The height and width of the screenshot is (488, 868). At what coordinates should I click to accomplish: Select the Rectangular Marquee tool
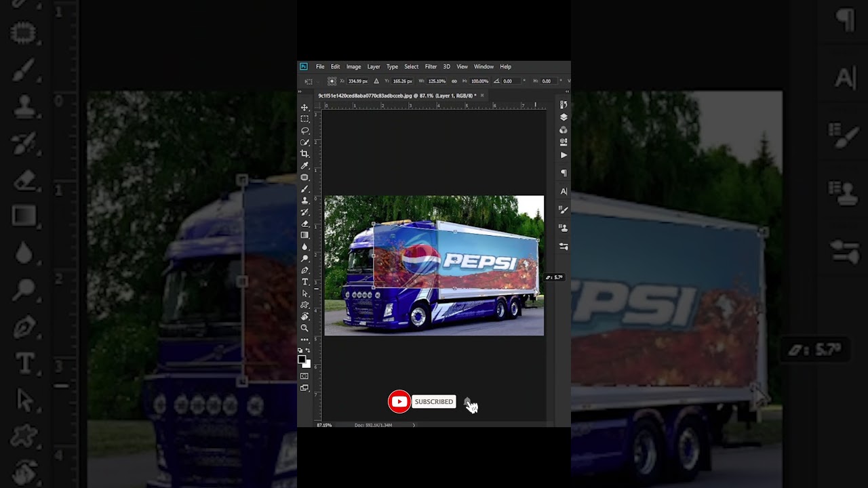coord(304,119)
